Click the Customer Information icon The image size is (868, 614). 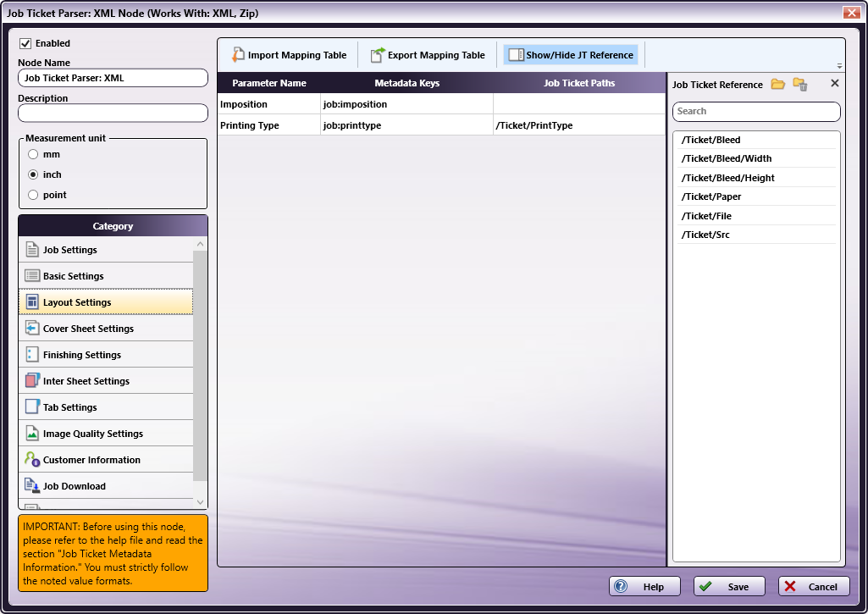[32, 460]
